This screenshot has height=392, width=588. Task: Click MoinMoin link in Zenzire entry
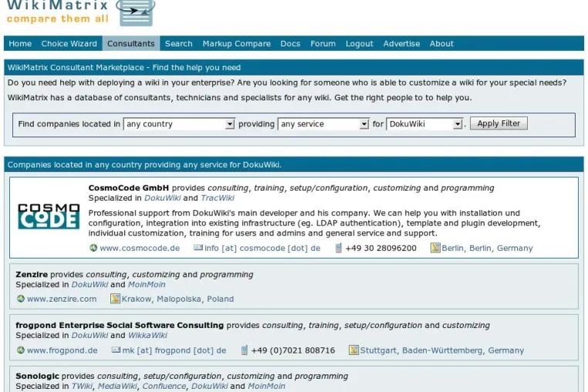[x=147, y=284]
